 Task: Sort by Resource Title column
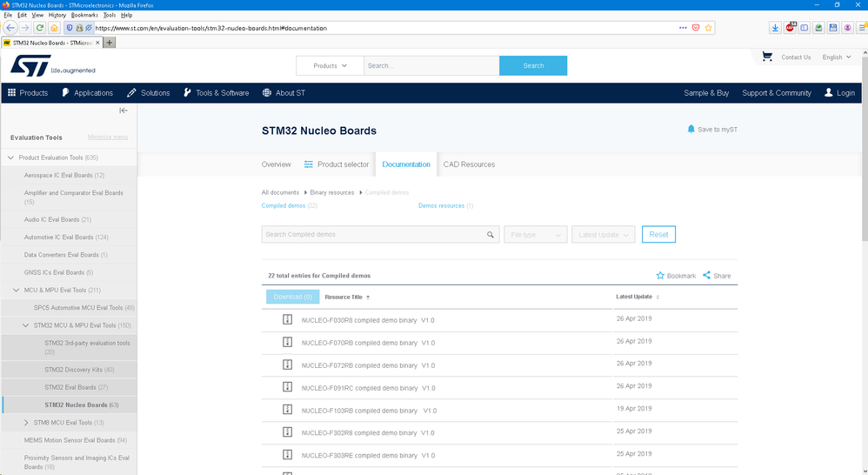click(x=347, y=298)
